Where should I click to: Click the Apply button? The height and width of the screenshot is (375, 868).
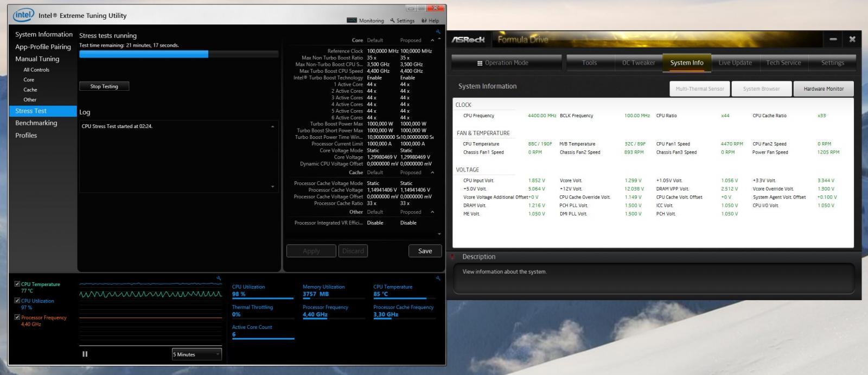(x=311, y=251)
